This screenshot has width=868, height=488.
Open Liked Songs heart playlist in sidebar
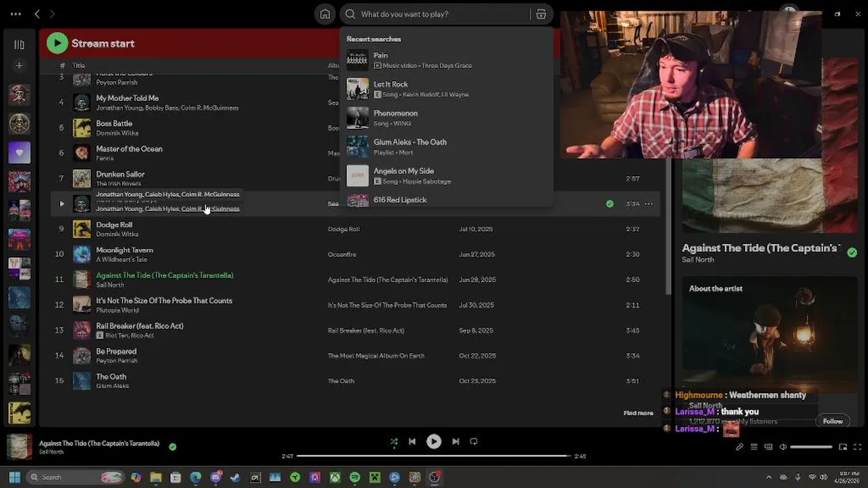click(x=19, y=152)
